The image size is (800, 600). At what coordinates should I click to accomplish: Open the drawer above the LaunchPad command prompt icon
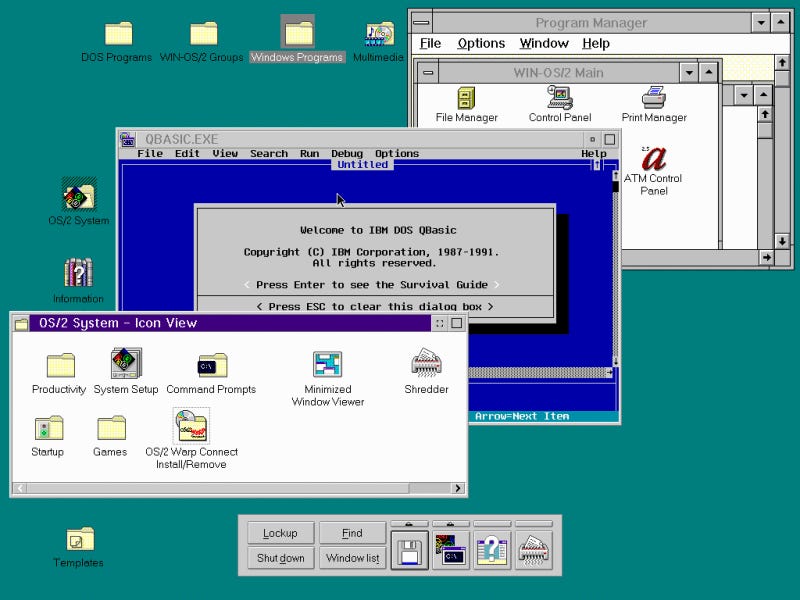click(x=450, y=523)
